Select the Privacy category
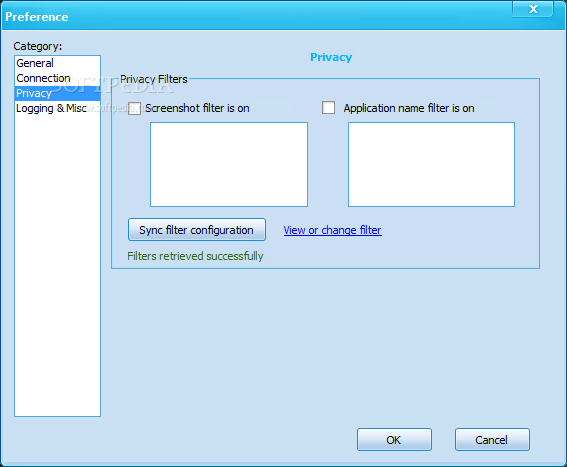The width and height of the screenshot is (567, 467). (57, 93)
